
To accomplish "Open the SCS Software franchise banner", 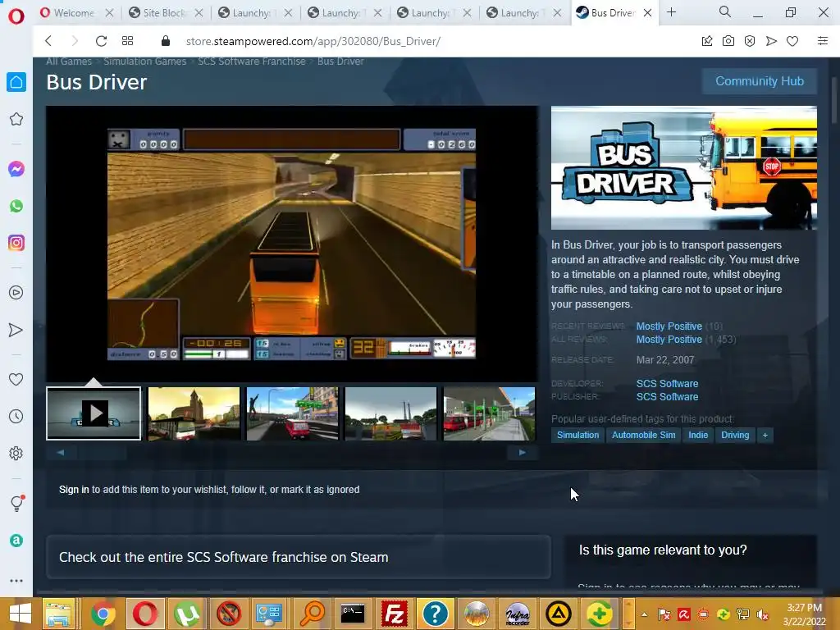I will 299,557.
